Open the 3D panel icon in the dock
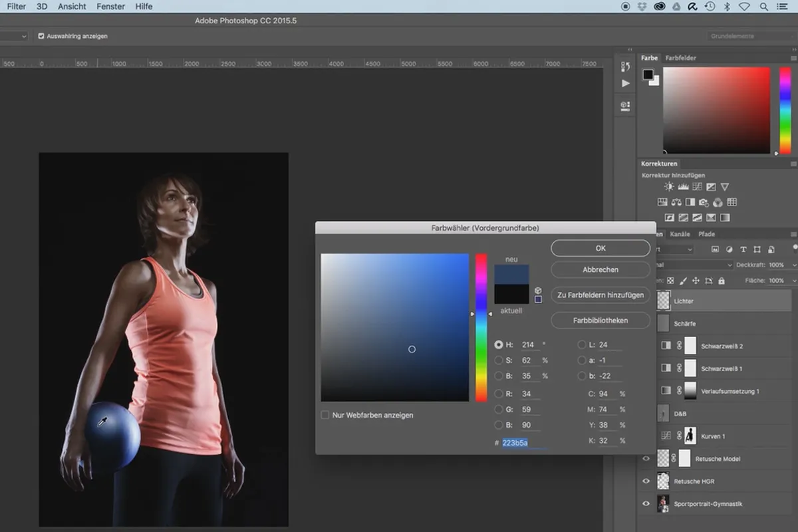 pos(626,105)
